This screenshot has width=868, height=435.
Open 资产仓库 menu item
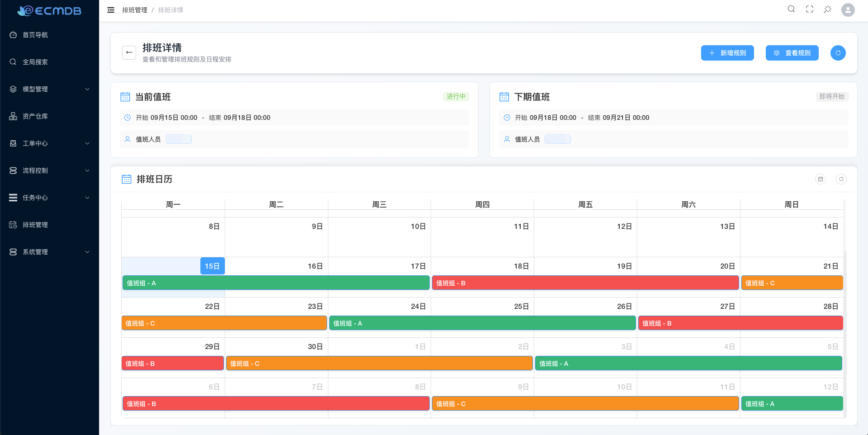(49, 116)
